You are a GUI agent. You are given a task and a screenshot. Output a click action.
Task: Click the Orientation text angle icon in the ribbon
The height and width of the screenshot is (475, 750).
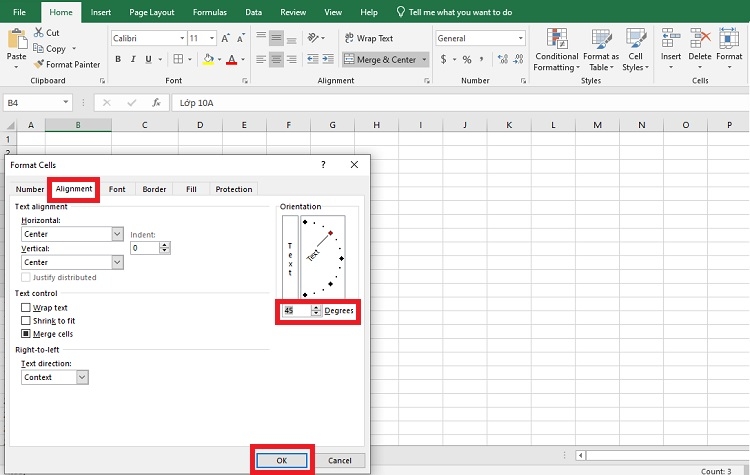pyautogui.click(x=313, y=38)
